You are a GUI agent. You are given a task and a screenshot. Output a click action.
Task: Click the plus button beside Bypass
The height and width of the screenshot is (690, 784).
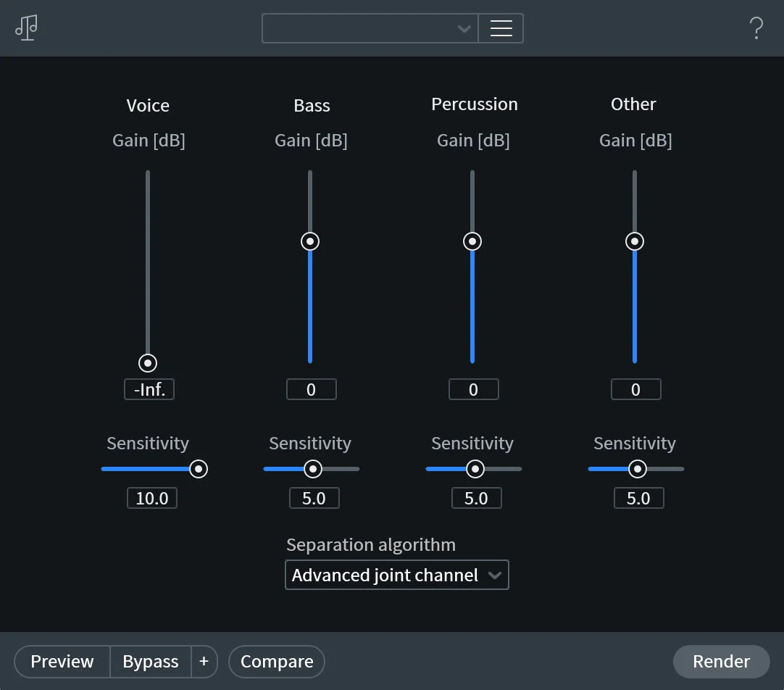pos(204,662)
